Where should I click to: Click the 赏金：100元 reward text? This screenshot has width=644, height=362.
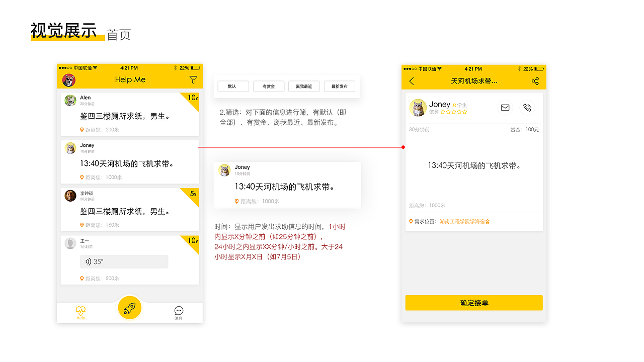(x=524, y=130)
